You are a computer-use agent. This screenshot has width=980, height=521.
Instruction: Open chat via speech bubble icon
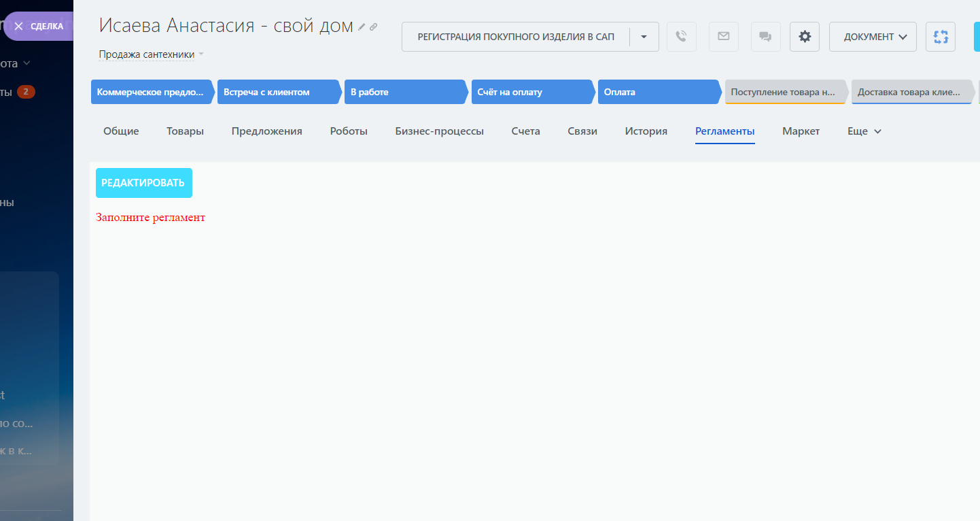pos(765,37)
